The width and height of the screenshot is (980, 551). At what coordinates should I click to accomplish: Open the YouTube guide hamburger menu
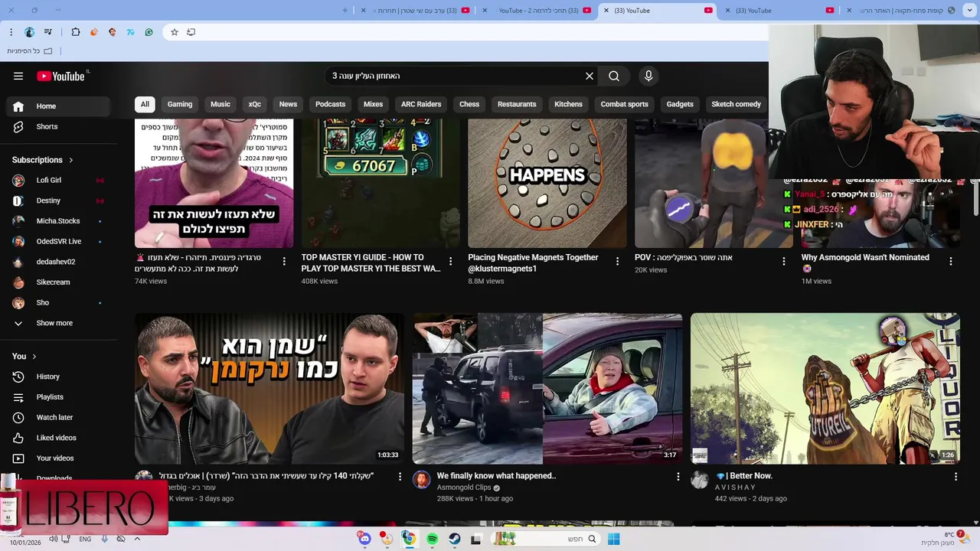[18, 76]
